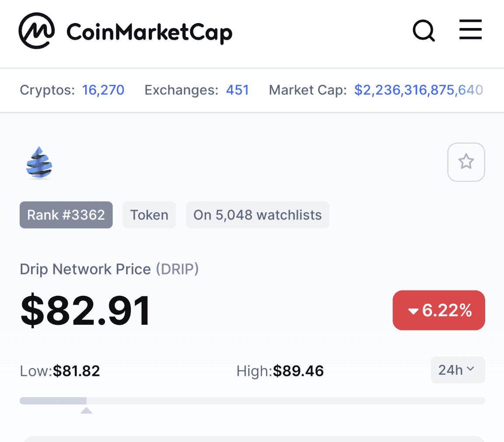Viewport: 504px width, 442px height.
Task: Click the Drip Network token logo
Action: pos(39,162)
